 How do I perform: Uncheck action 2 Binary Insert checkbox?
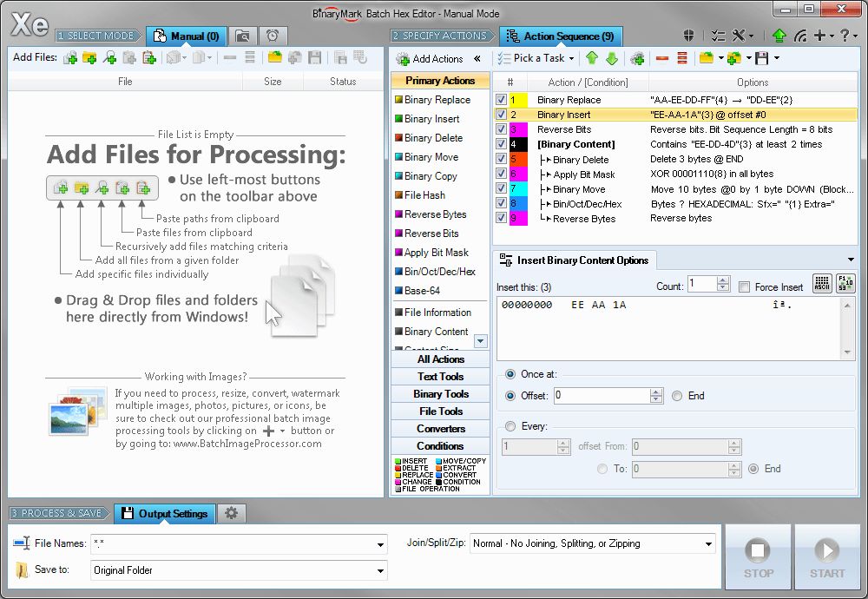coord(501,115)
